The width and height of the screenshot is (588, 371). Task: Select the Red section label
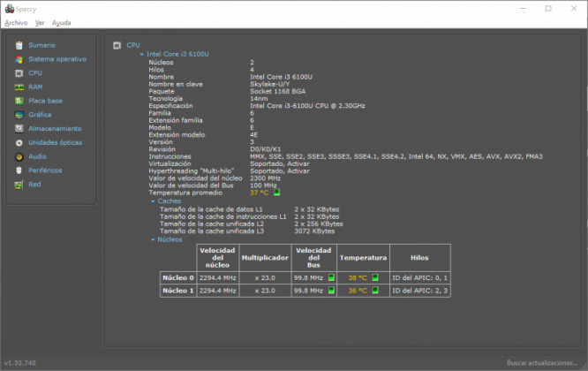(34, 185)
